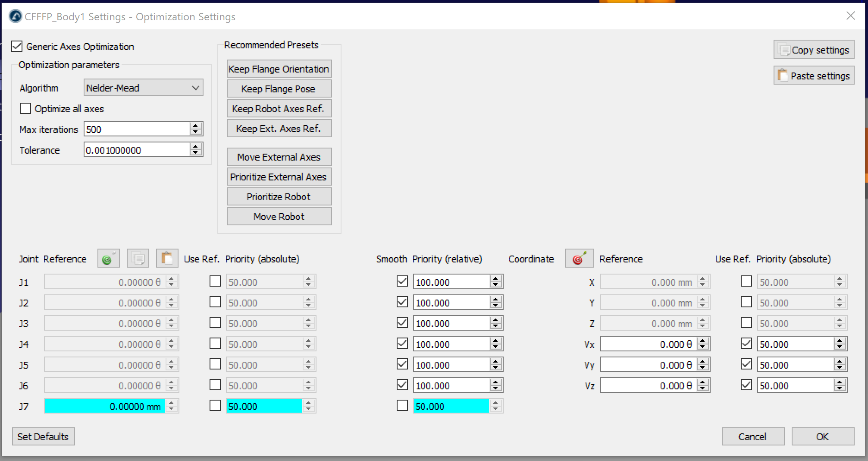Click the copy icon next to Joint Reference
Image resolution: width=868 pixels, height=461 pixels.
(x=138, y=259)
